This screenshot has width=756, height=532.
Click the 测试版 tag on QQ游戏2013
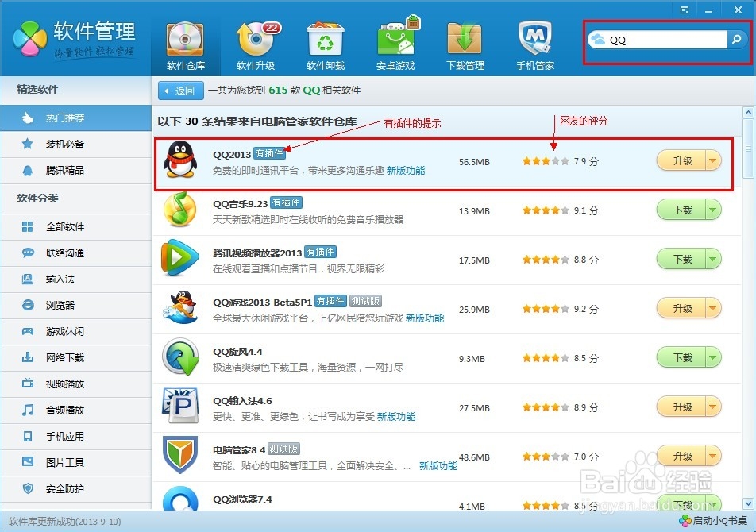(365, 301)
